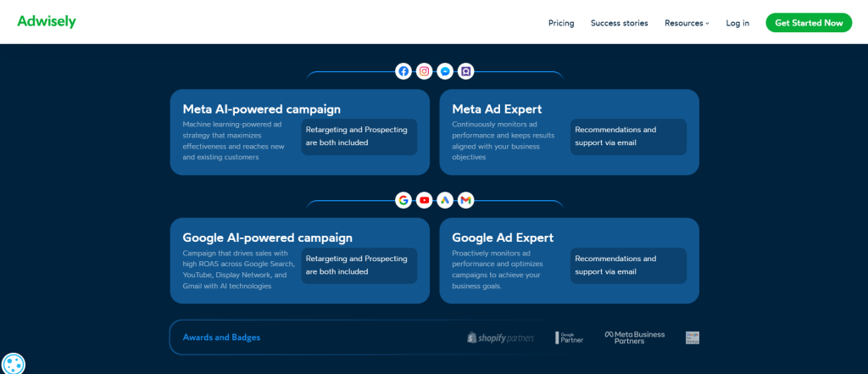Click the Continuously monitors ad performance description
The width and height of the screenshot is (868, 374).
pos(504,141)
